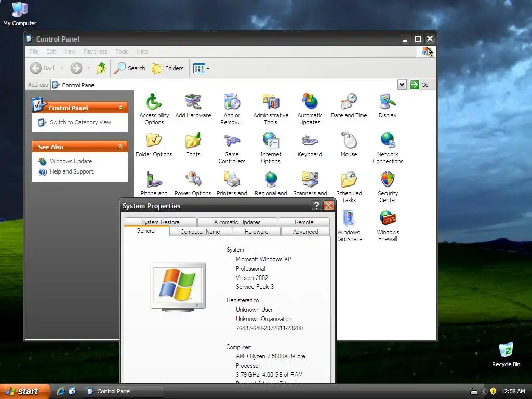The width and height of the screenshot is (532, 399).
Task: Click the System Properties help question button
Action: (x=316, y=206)
